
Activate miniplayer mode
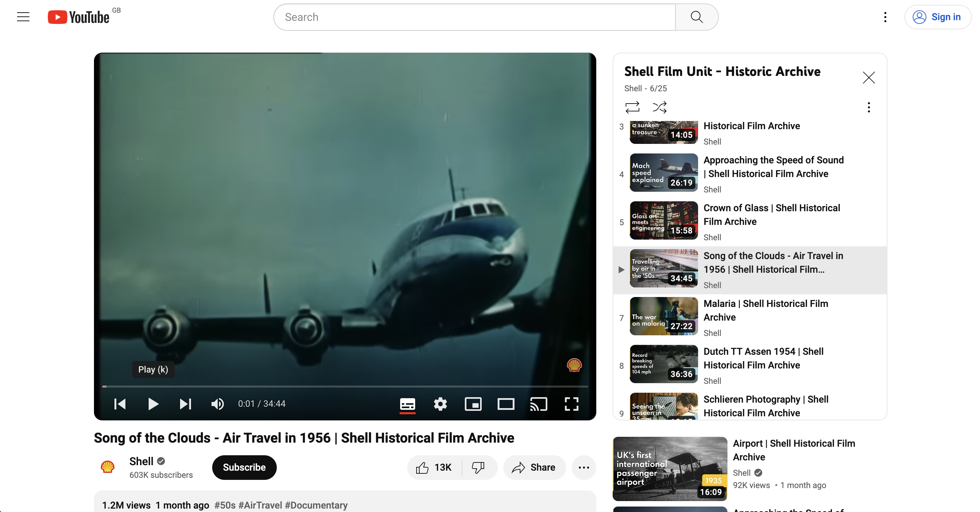point(473,404)
